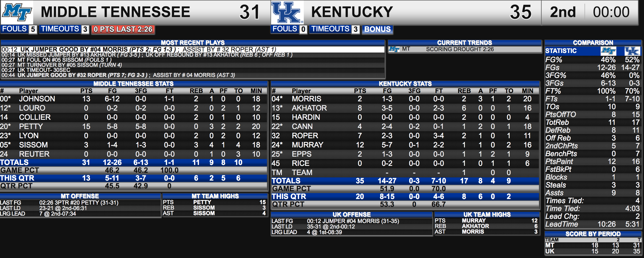Click the Score By Period header
Viewport: 644px width, 258px height.
pos(593,234)
